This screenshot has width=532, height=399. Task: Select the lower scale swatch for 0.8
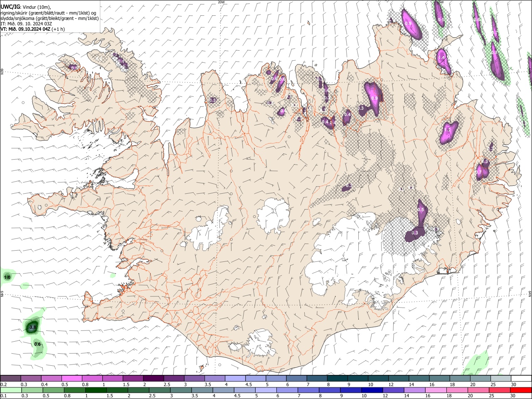(x=74, y=390)
